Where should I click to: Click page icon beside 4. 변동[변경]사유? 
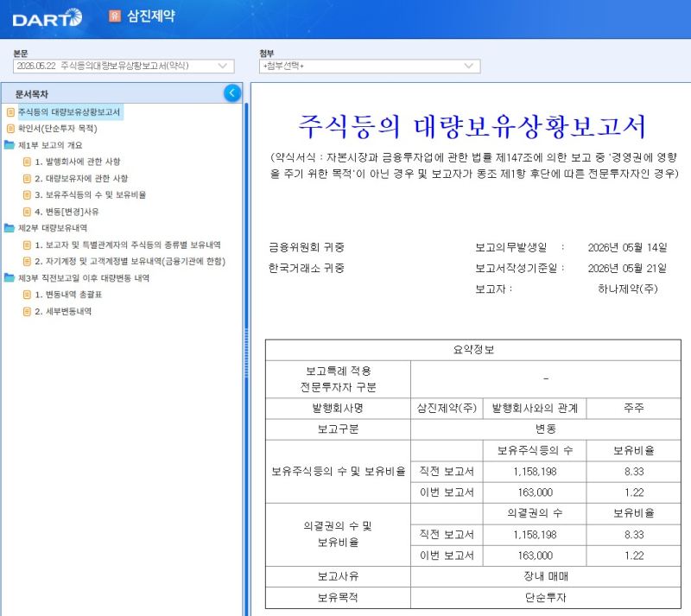[27, 212]
